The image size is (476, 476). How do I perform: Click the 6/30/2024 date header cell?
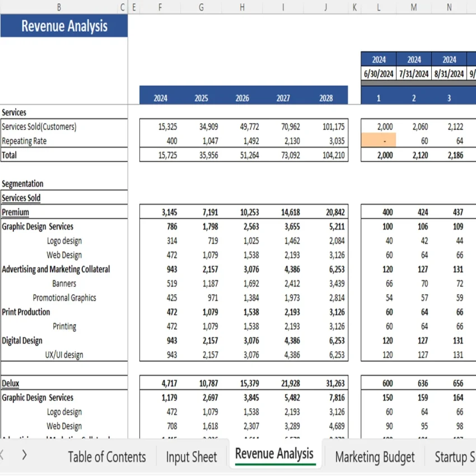(x=378, y=73)
